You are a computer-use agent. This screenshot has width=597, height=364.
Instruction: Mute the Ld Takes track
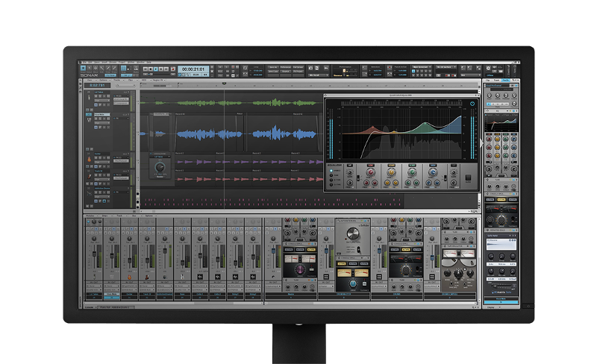tap(96, 96)
